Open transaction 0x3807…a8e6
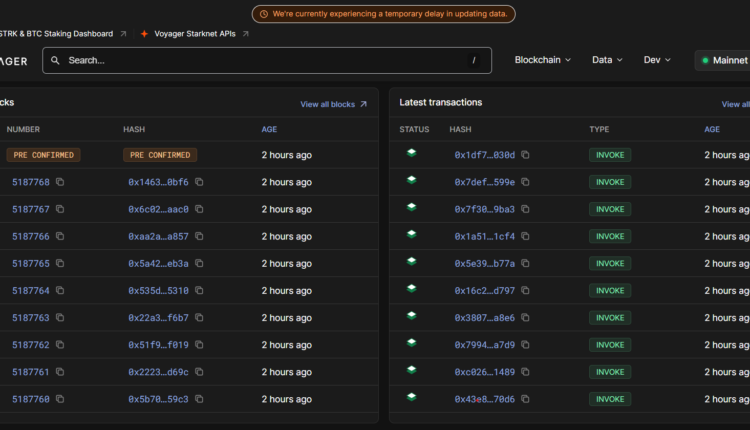Image resolution: width=750 pixels, height=430 pixels. (x=484, y=317)
